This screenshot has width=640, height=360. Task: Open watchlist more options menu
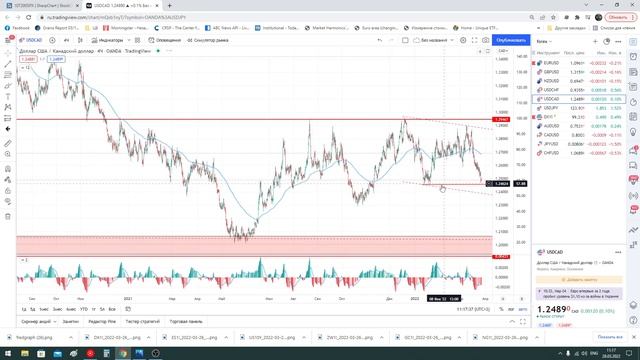[x=618, y=42]
